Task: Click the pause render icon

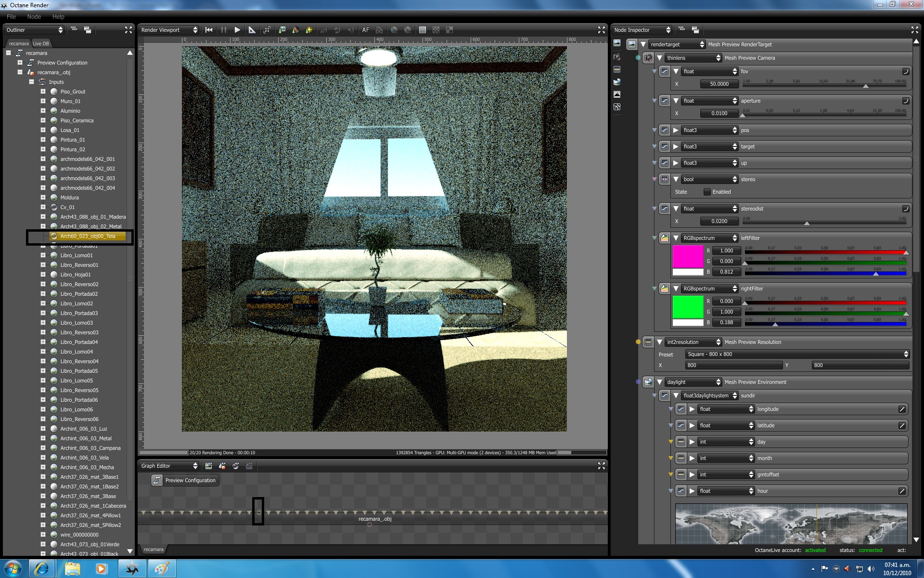Action: tap(223, 30)
